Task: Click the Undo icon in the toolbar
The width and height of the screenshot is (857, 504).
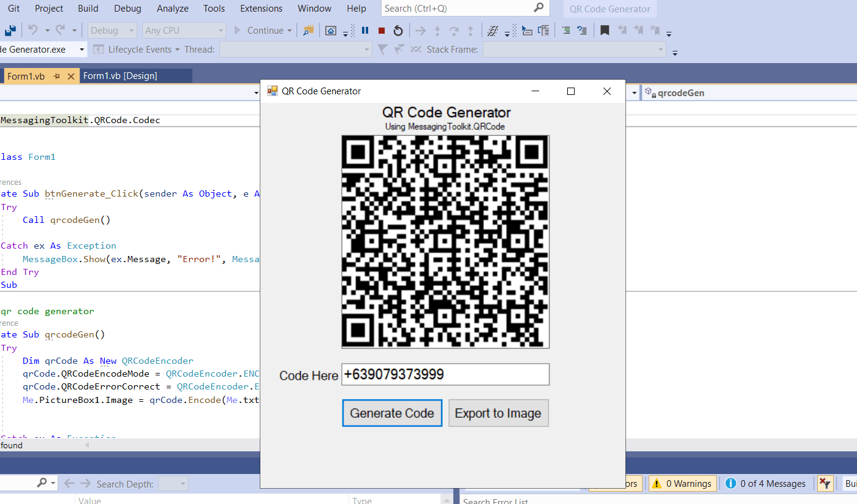Action: tap(34, 30)
